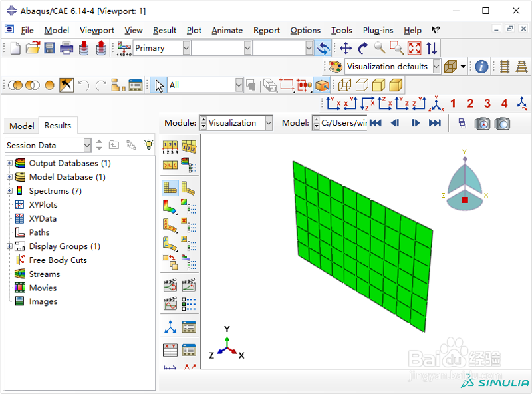
Task: Toggle the parallel view ladder icon
Action: coord(505,67)
